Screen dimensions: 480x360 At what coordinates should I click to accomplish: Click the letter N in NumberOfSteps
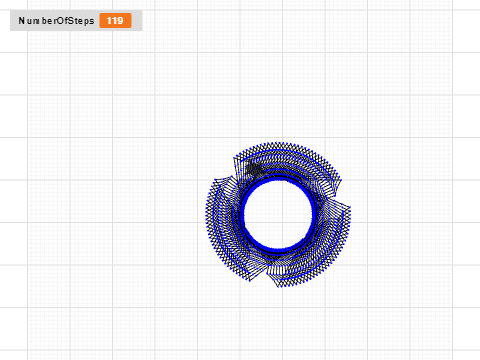pos(21,21)
